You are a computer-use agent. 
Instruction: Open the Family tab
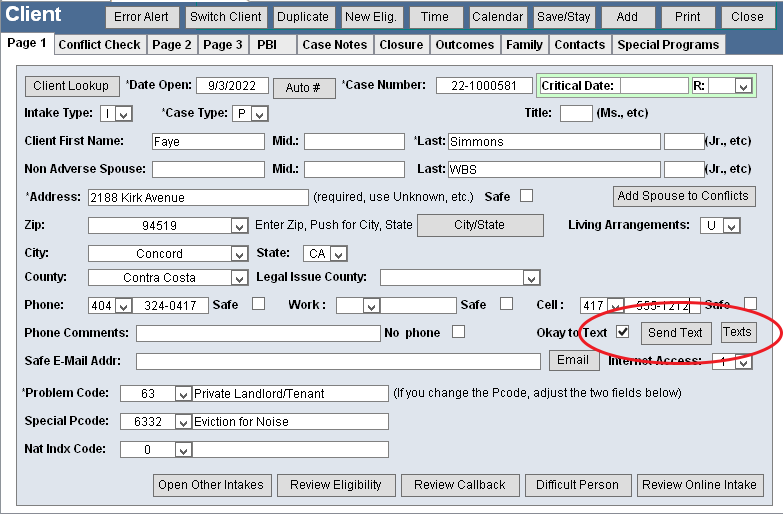click(x=524, y=45)
